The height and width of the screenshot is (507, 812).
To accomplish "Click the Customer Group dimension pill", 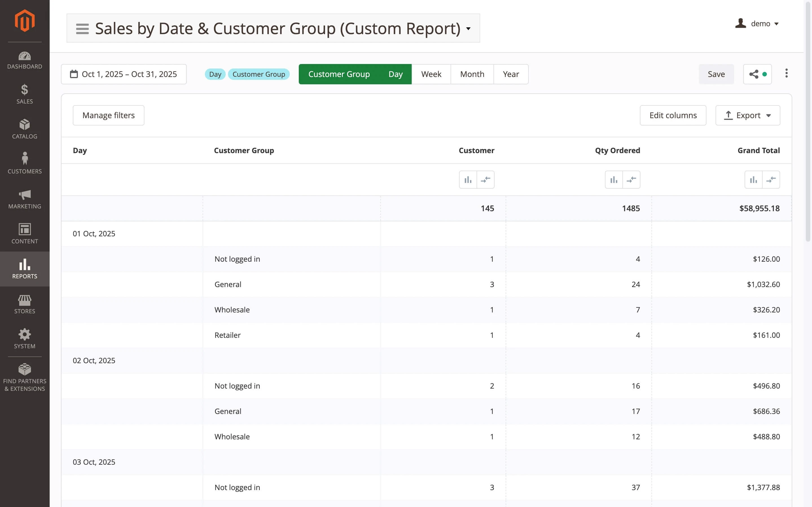I will (x=259, y=74).
